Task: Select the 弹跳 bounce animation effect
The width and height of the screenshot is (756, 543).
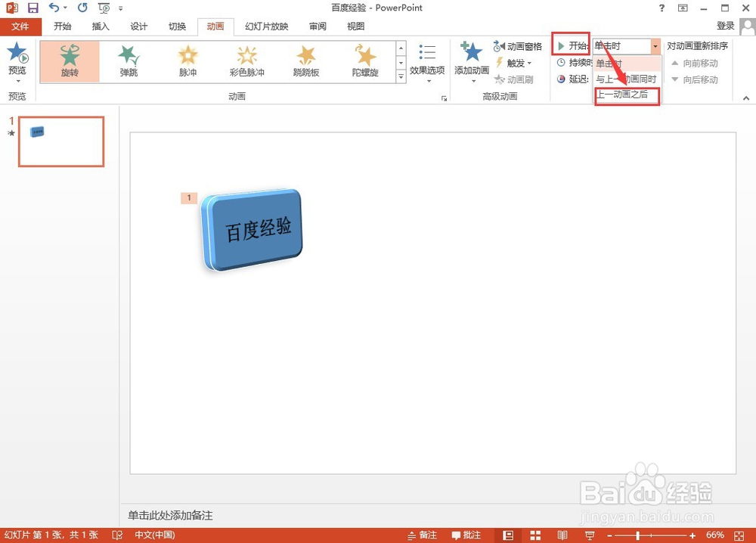Action: point(129,61)
